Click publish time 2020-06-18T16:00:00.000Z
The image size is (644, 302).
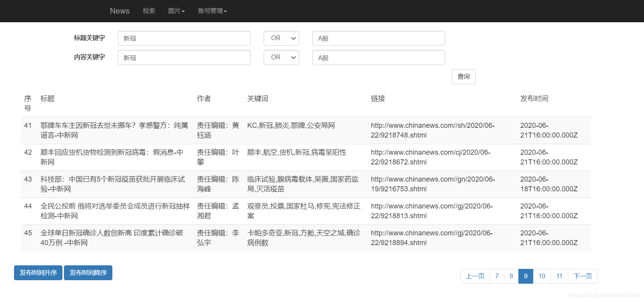[549, 184]
